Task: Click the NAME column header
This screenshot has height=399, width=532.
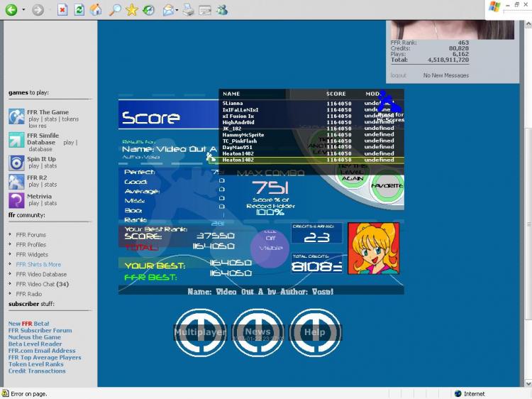Action: click(231, 94)
